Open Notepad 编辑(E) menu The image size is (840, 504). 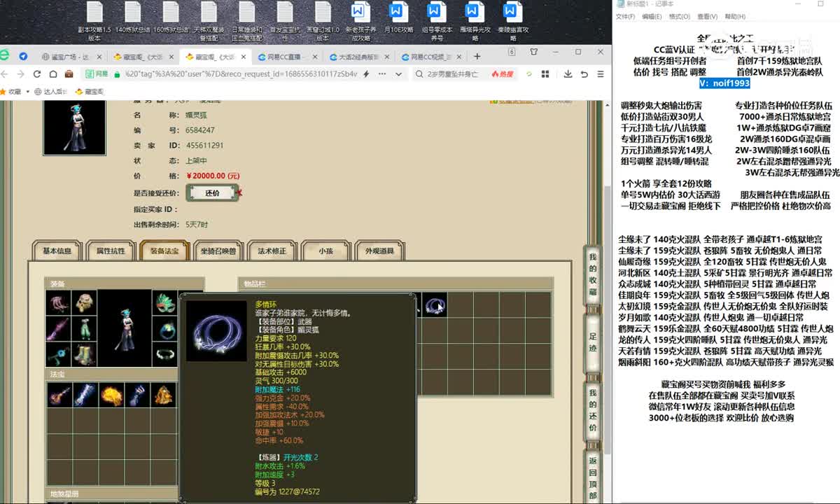click(652, 17)
